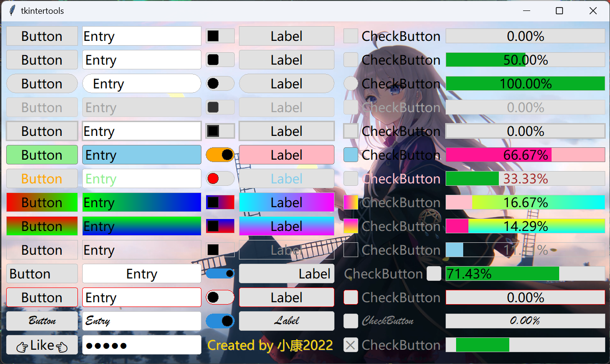Viewport: 610px width, 364px height.
Task: Focus the pill-shaped Entry field
Action: pos(142,84)
